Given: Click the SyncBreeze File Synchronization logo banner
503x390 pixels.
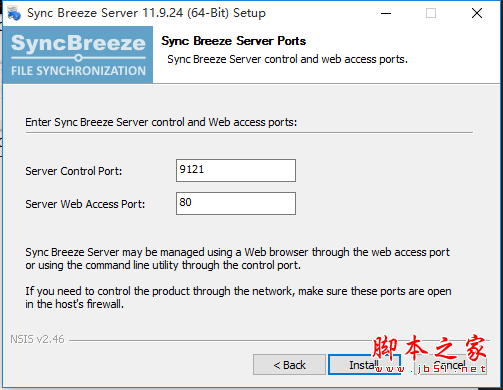Looking at the screenshot, I should [78, 55].
